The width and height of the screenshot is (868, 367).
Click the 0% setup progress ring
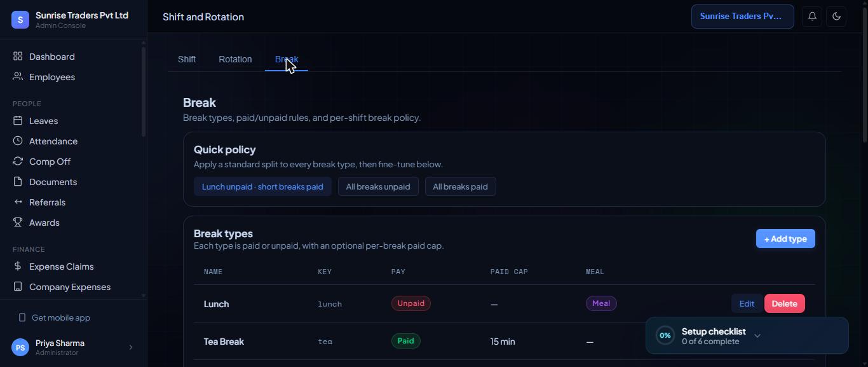point(665,335)
